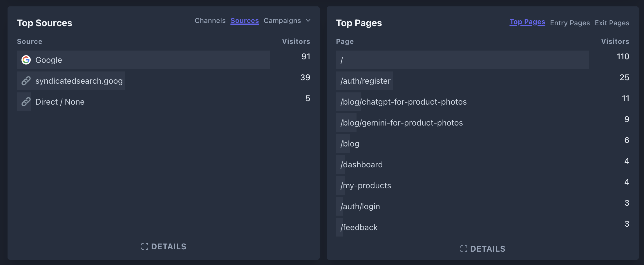Show the Exit Pages tab
The width and height of the screenshot is (644, 265).
(612, 23)
